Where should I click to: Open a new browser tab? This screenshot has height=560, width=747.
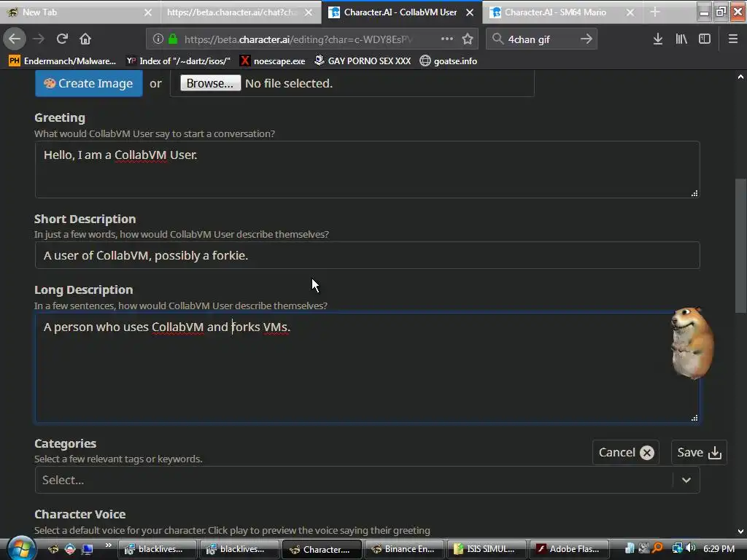click(x=655, y=12)
